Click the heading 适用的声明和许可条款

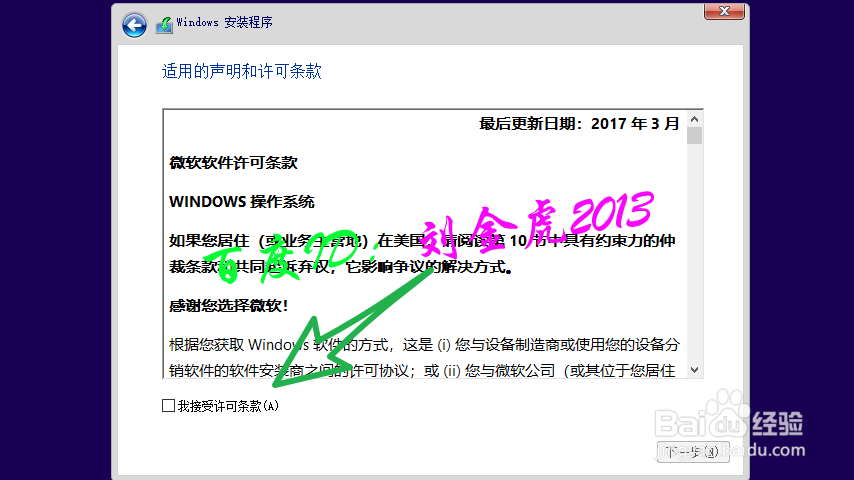click(242, 71)
